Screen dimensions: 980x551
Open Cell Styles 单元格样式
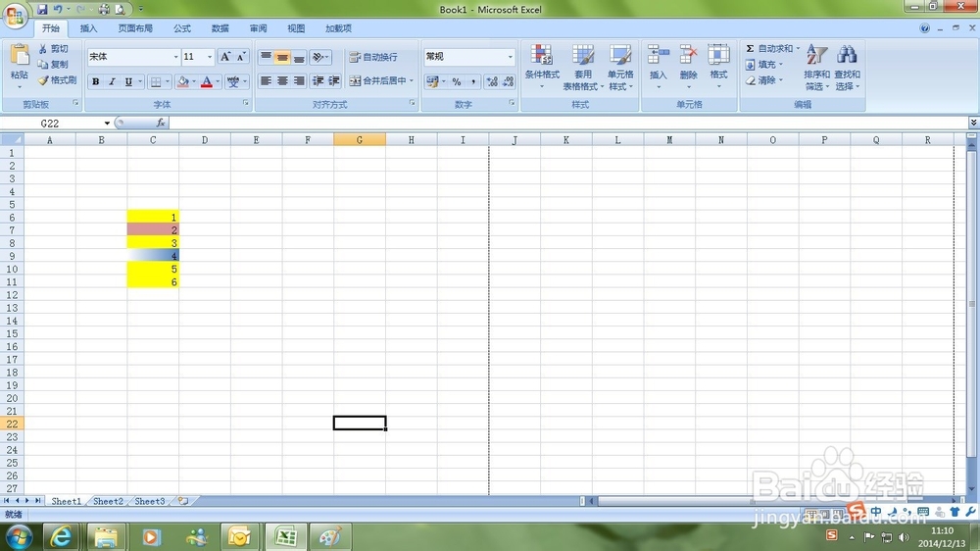click(x=620, y=67)
